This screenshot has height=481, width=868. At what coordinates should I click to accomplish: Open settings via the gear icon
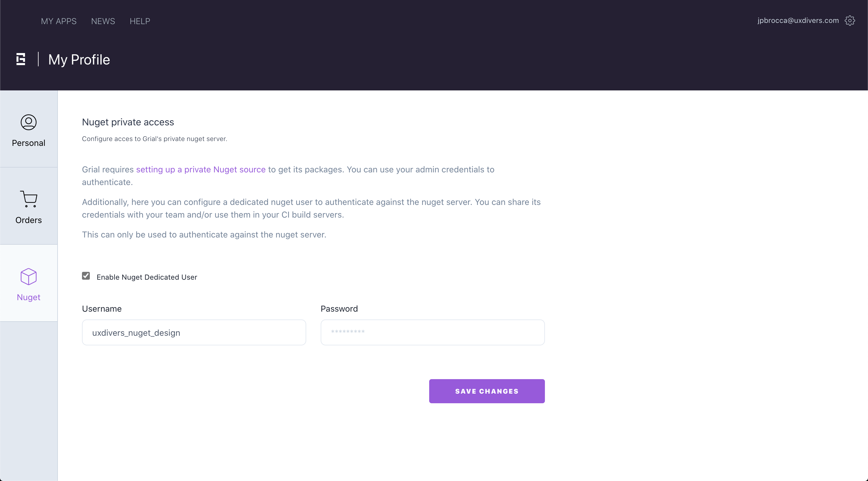coord(850,20)
